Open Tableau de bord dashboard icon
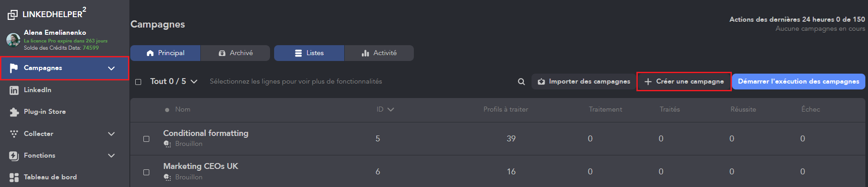Viewport: 868px width, 187px height. coord(14,178)
